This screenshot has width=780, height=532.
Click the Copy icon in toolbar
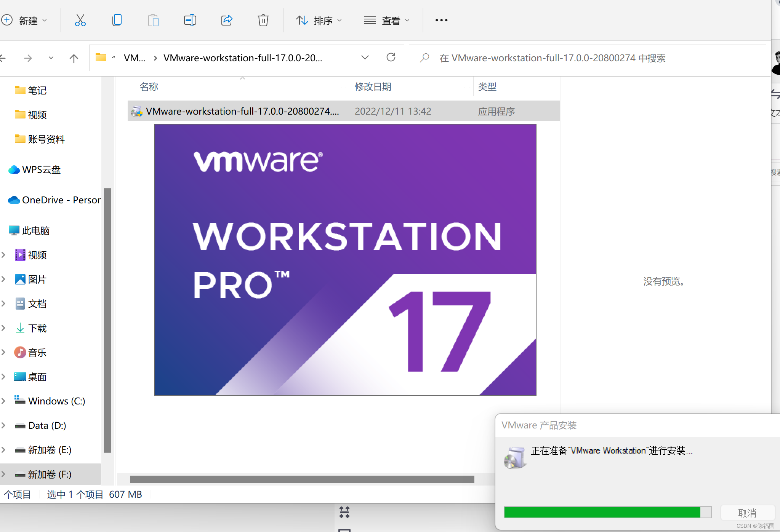tap(117, 20)
